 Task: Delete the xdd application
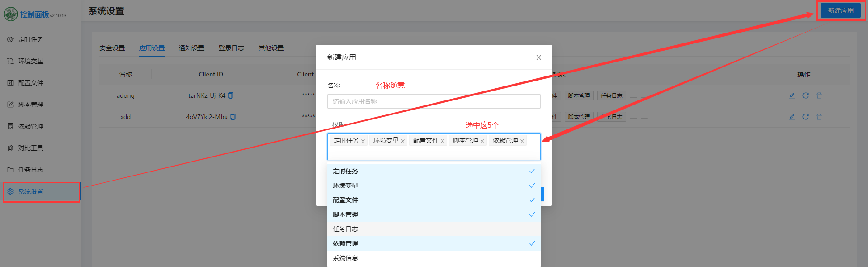[x=819, y=117]
